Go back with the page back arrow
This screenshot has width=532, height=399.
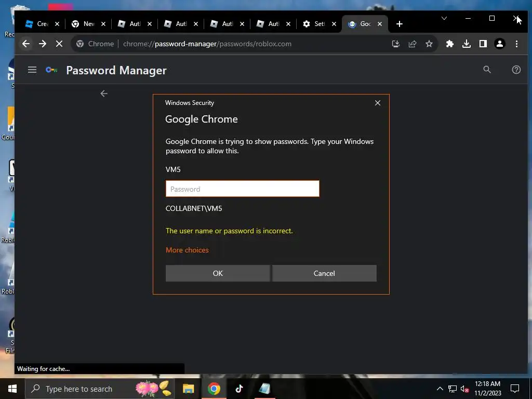tap(104, 94)
